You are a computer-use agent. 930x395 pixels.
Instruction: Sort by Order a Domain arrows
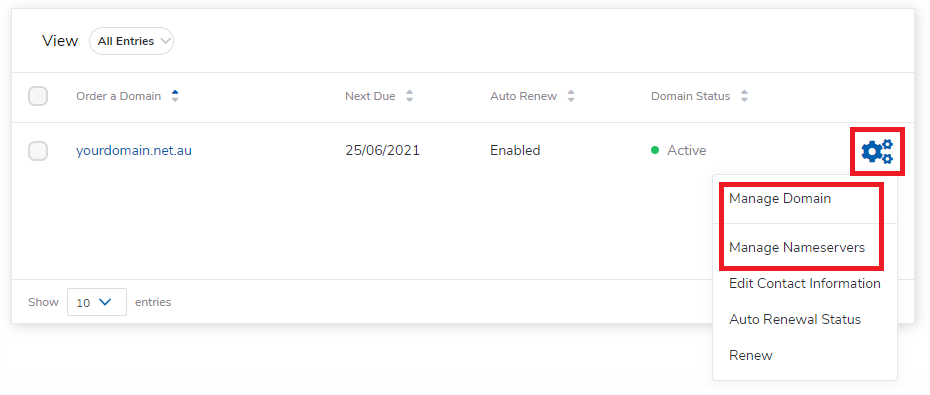coord(174,96)
